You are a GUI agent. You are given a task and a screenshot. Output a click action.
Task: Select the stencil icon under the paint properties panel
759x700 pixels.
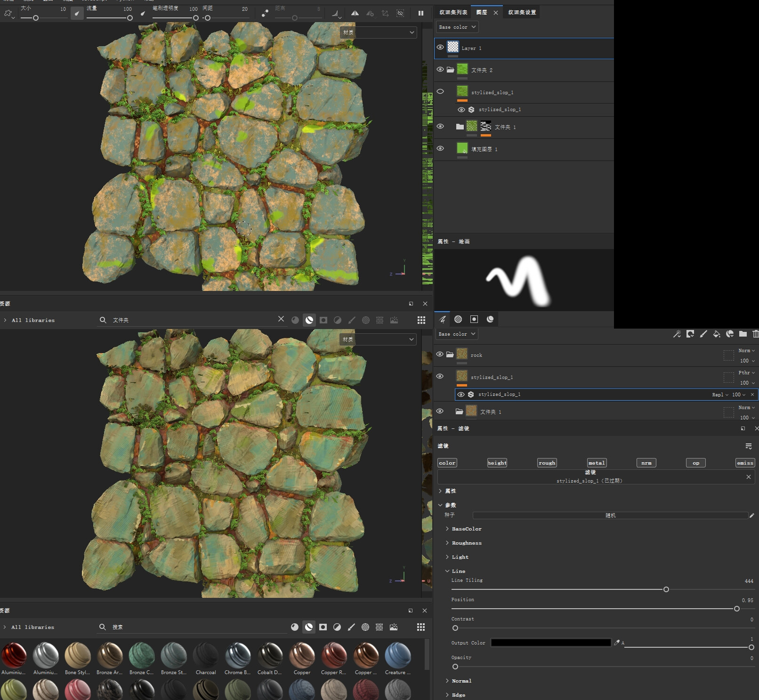pos(474,319)
